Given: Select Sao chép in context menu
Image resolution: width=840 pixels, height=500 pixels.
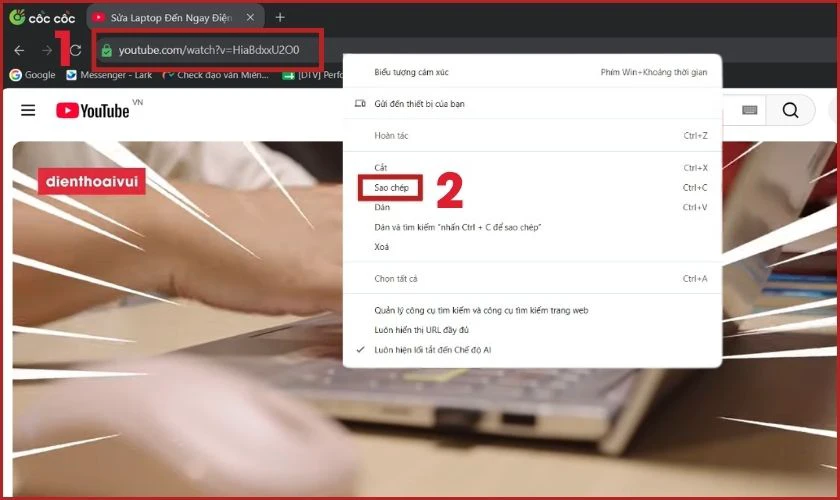Looking at the screenshot, I should pos(532,188).
